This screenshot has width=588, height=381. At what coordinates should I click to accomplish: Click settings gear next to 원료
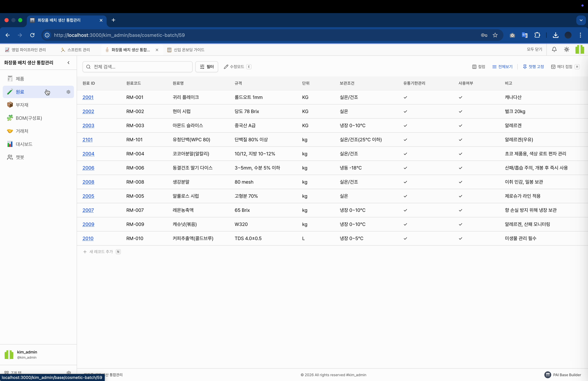(x=68, y=92)
